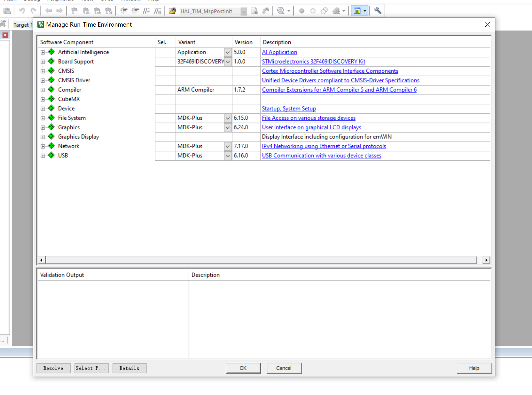Clear all bookmarks icon in toolbar
The image size is (532, 395).
(x=109, y=11)
